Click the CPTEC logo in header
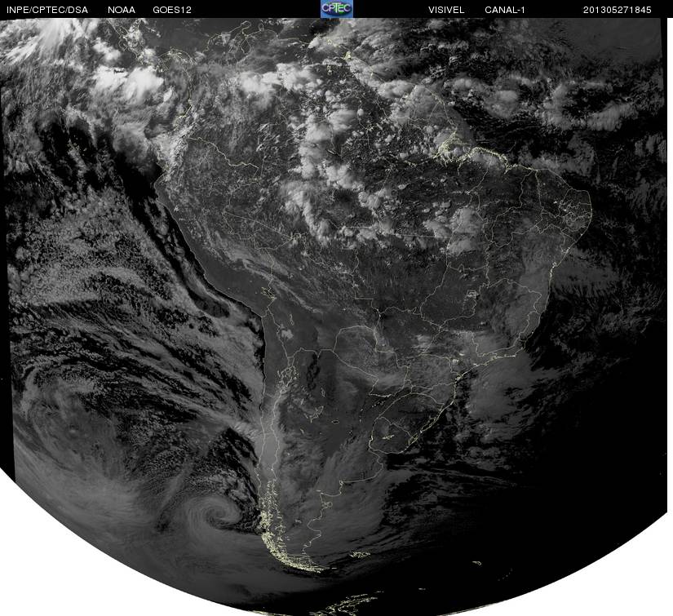 (337, 9)
